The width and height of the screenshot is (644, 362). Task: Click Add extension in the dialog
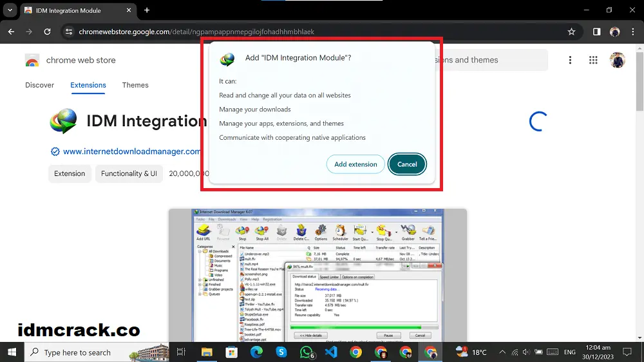(x=355, y=164)
